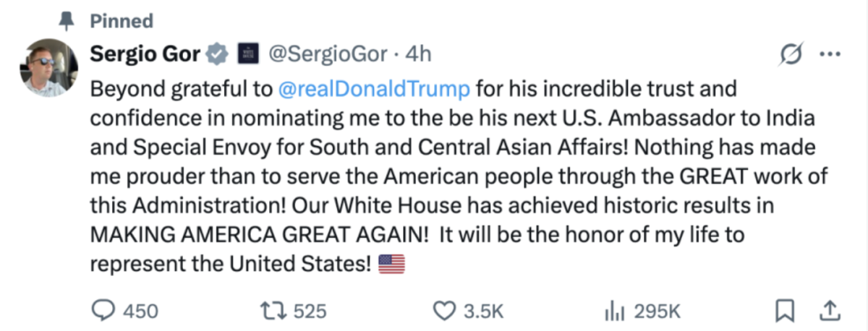
Task: Click the gray verified checkmark badge
Action: [218, 53]
